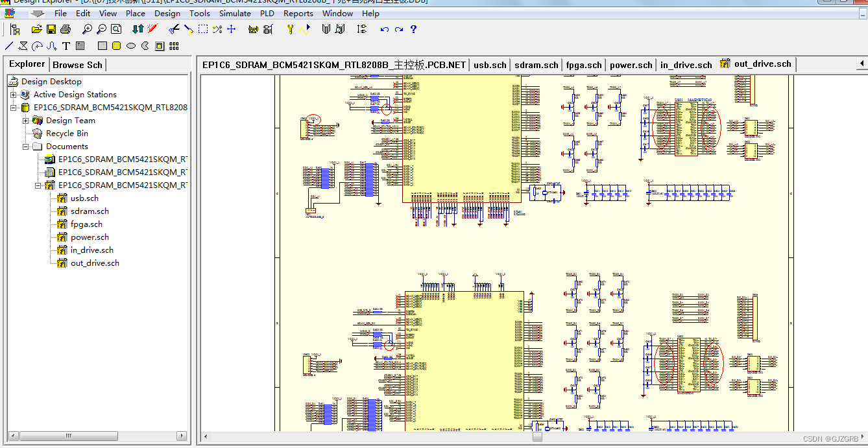
Task: Select the Zoom In tool
Action: coord(86,29)
